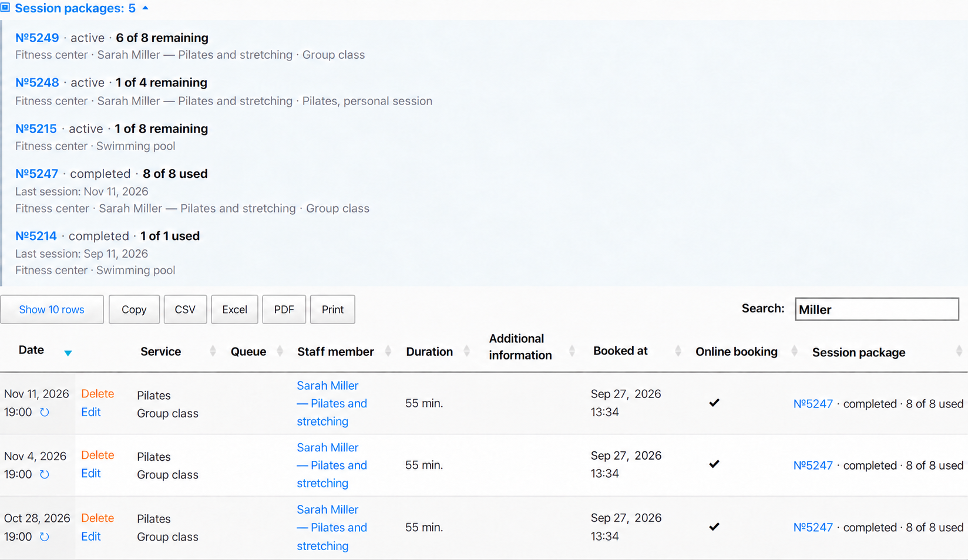Edit the Oct 28, 2026 booking
This screenshot has width=968, height=560.
click(91, 536)
